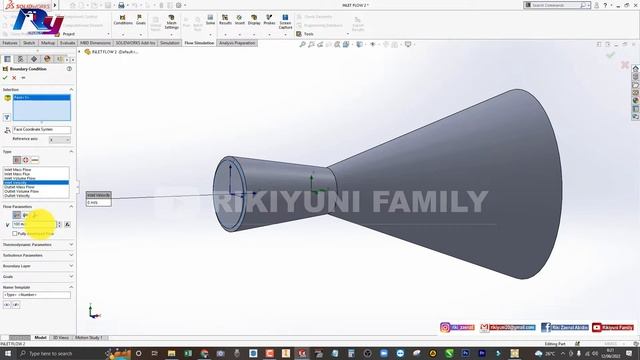This screenshot has height=360, width=640.
Task: Switch to the Sketch tab
Action: coord(29,43)
